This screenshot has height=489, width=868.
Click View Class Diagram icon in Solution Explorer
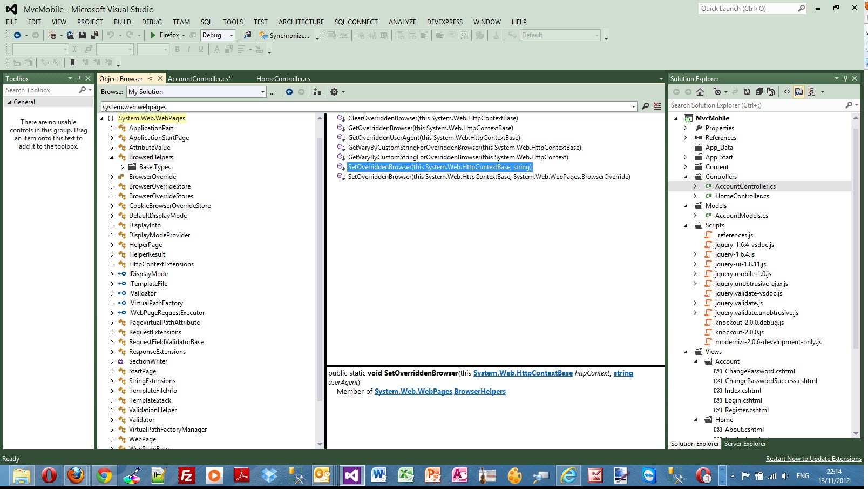coord(811,92)
